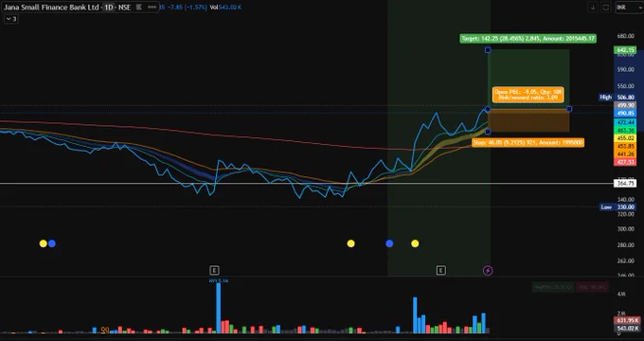
Task: Click the 441.26 orange price label
Action: pyautogui.click(x=625, y=154)
